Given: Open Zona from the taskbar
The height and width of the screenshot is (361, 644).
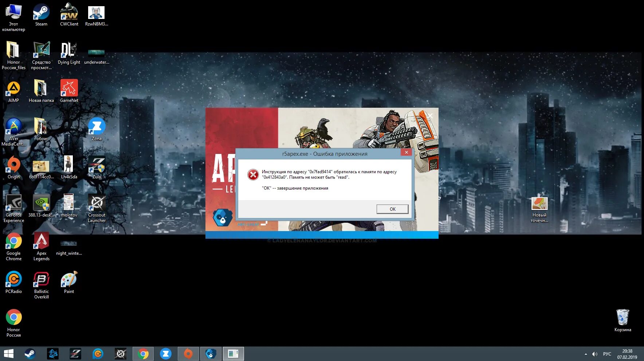Looking at the screenshot, I should [166, 353].
